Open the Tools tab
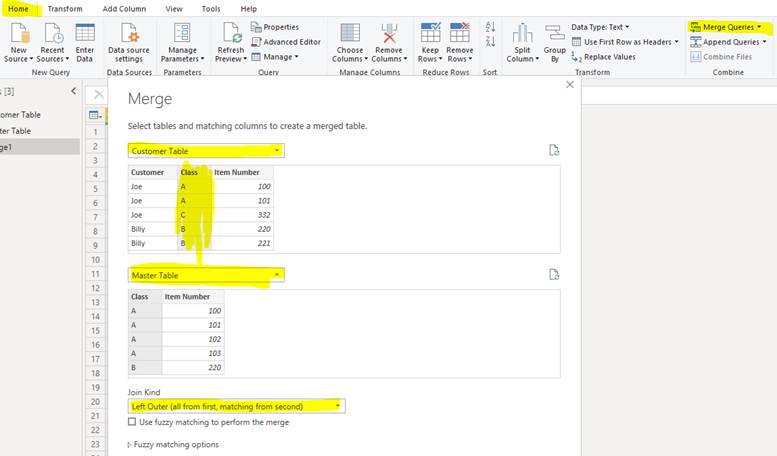777x456 pixels. coord(211,9)
